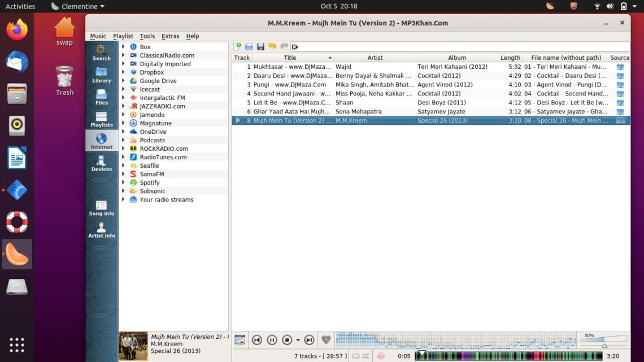Create a new playlist
The image size is (644, 362).
pos(238,46)
